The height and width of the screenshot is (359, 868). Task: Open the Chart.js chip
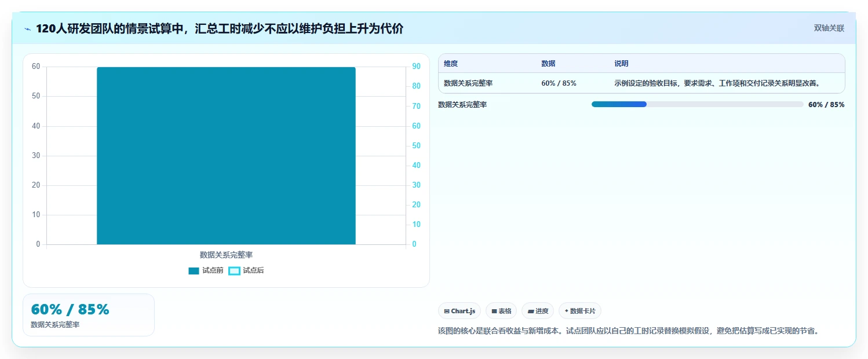pos(459,311)
